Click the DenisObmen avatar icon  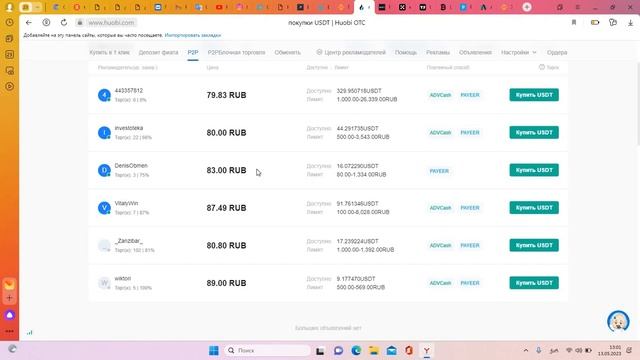(x=104, y=170)
